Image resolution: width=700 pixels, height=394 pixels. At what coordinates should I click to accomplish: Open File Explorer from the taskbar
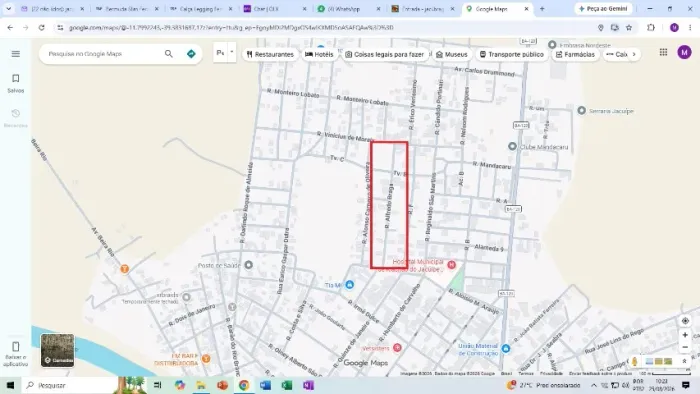(x=201, y=385)
